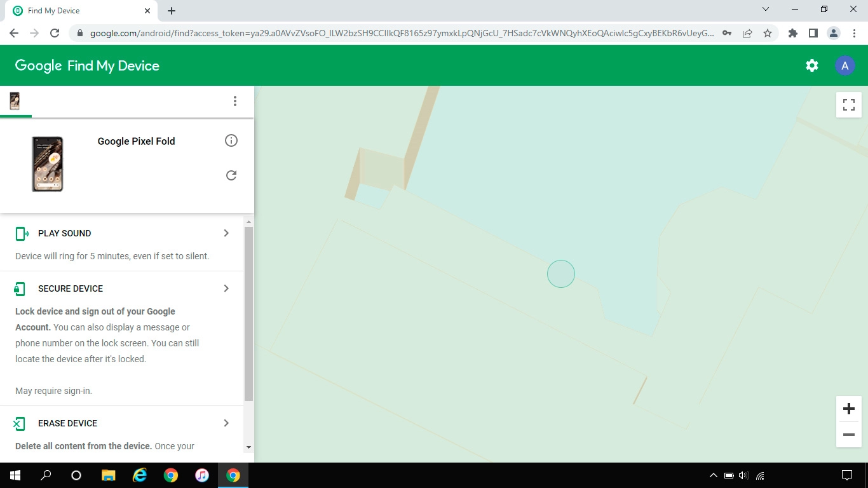Image resolution: width=868 pixels, height=488 pixels.
Task: Expand the Erase Device option arrow
Action: click(x=226, y=423)
